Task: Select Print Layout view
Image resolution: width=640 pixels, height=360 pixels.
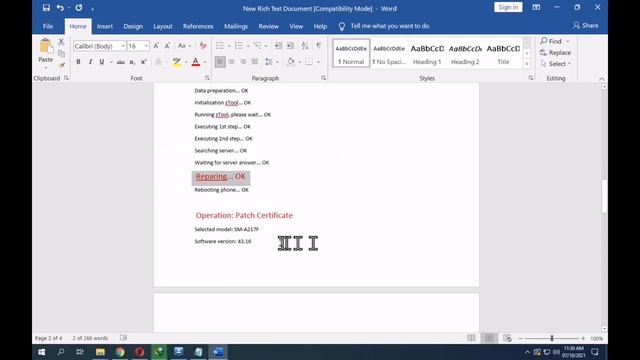Action: (489, 338)
